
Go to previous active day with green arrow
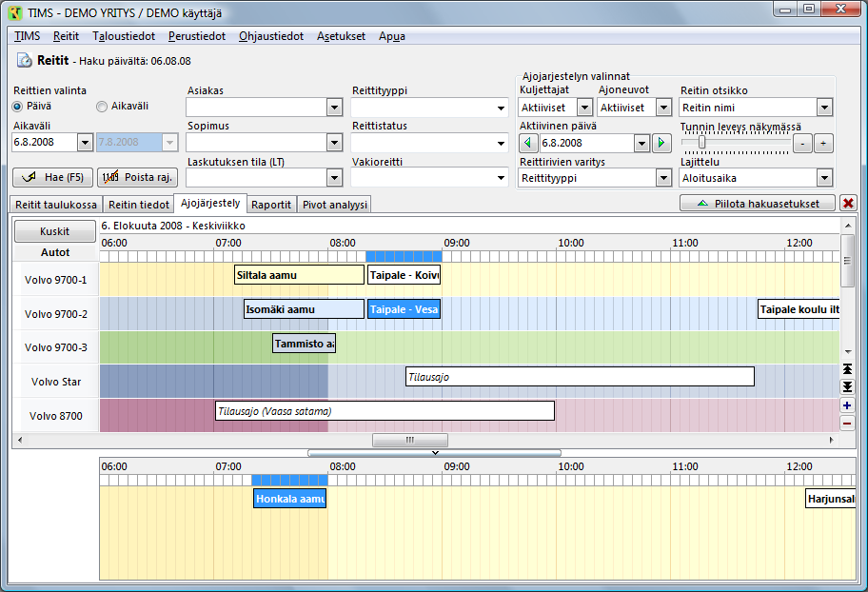coord(527,143)
